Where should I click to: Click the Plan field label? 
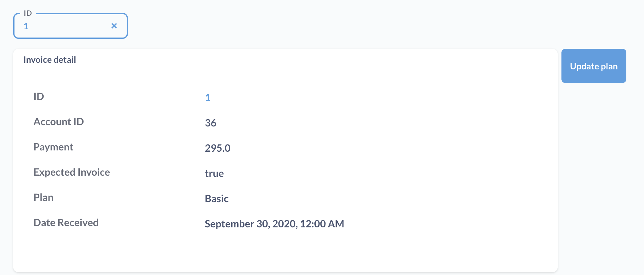(x=43, y=197)
